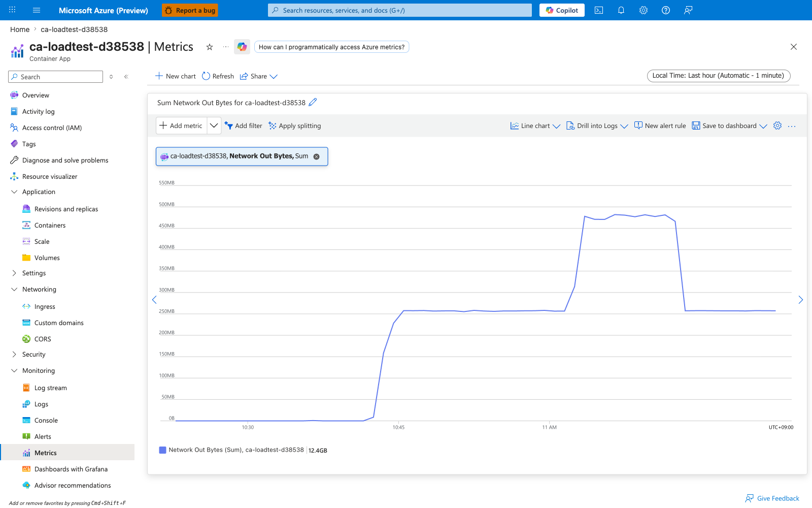The image size is (812, 508).
Task: Collapse the Networking section
Action: coord(14,289)
